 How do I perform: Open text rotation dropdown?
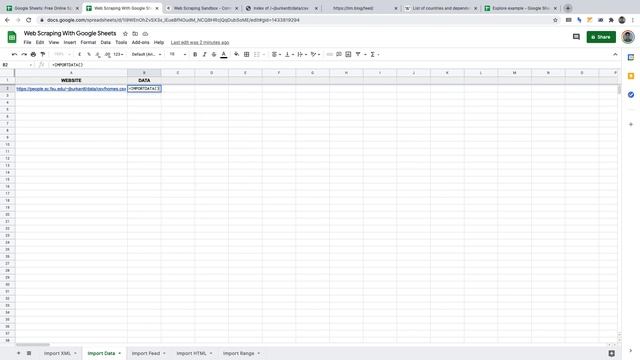pyautogui.click(x=315, y=54)
